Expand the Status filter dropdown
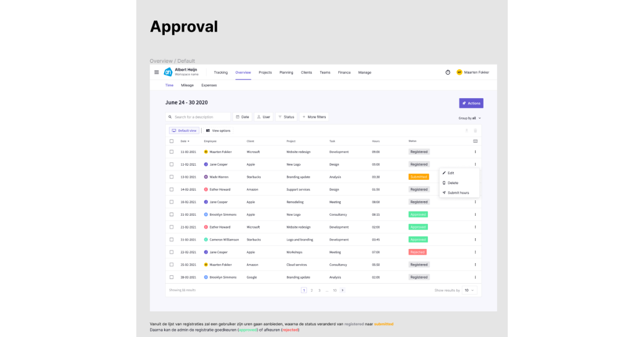The height and width of the screenshot is (337, 644). pyautogui.click(x=286, y=116)
